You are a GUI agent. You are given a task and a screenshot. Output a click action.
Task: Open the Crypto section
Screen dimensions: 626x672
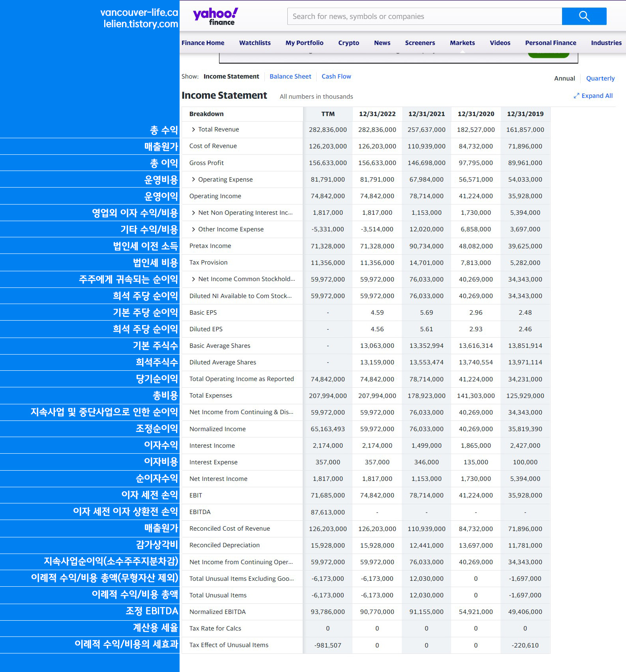[349, 43]
